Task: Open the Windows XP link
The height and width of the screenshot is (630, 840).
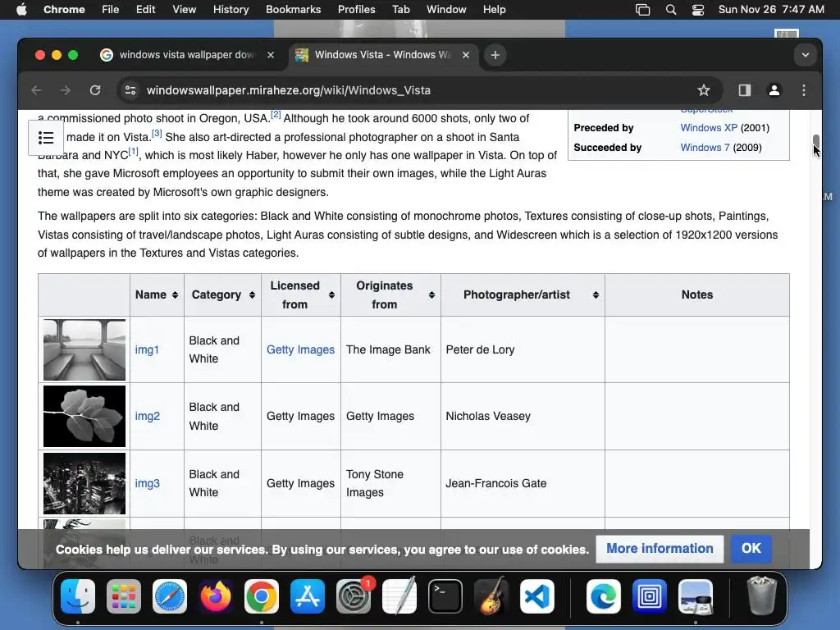Action: pos(709,128)
